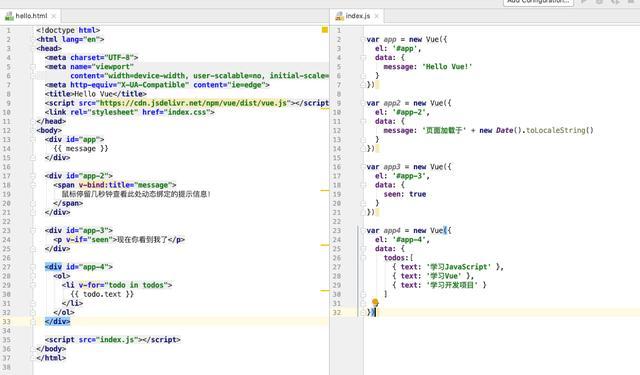This screenshot has width=640, height=375.
Task: Click line number 12 in hello.html gutter
Action: tap(7, 131)
